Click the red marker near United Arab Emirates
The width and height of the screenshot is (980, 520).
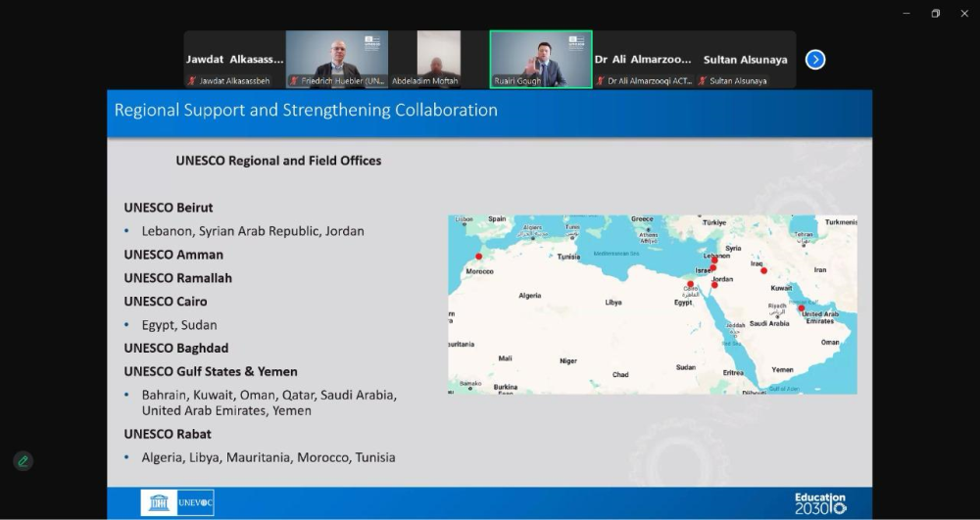pyautogui.click(x=801, y=308)
